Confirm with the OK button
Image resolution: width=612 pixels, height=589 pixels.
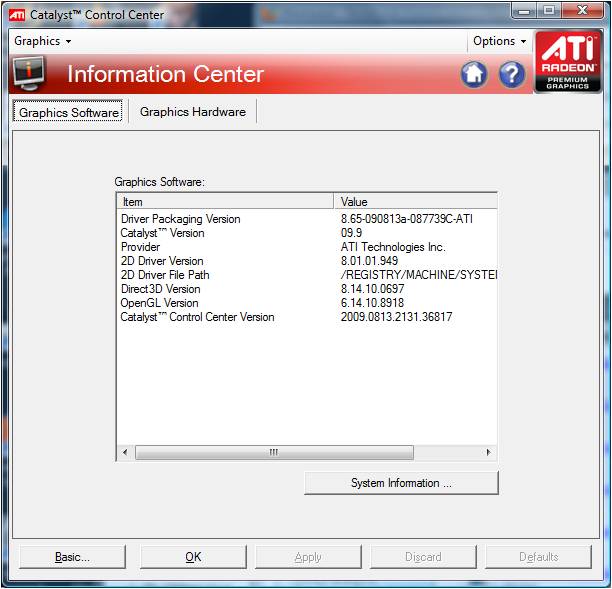click(x=193, y=557)
